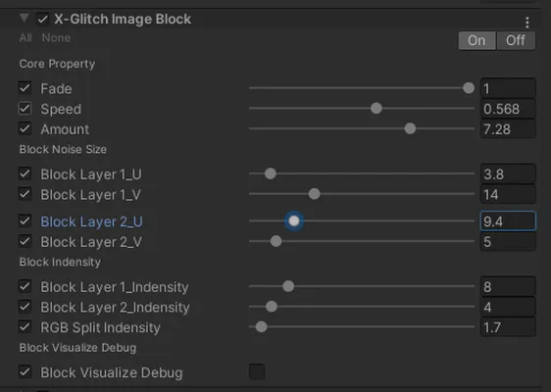Toggle the Speed override checkbox
Image resolution: width=551 pixels, height=392 pixels.
click(x=25, y=109)
